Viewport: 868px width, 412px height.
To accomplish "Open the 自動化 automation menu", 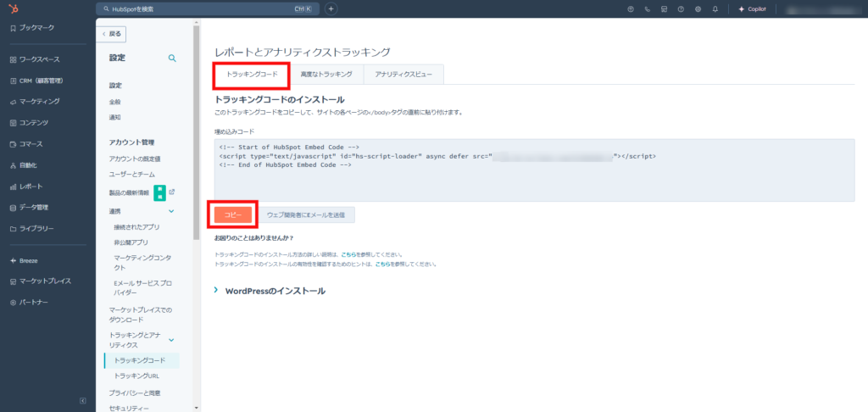I will coord(23,165).
